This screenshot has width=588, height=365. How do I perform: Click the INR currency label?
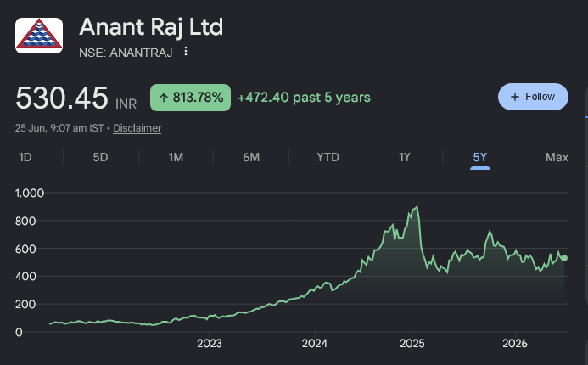pos(126,104)
